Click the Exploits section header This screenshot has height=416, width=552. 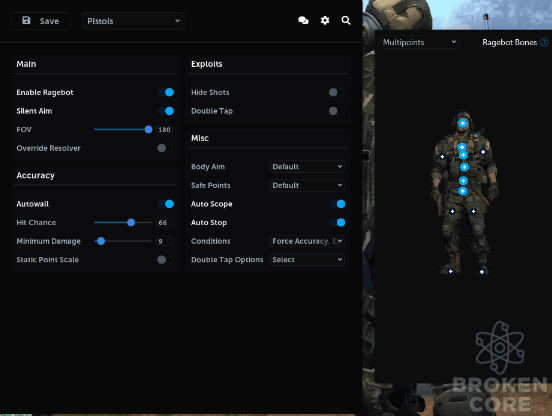[207, 64]
